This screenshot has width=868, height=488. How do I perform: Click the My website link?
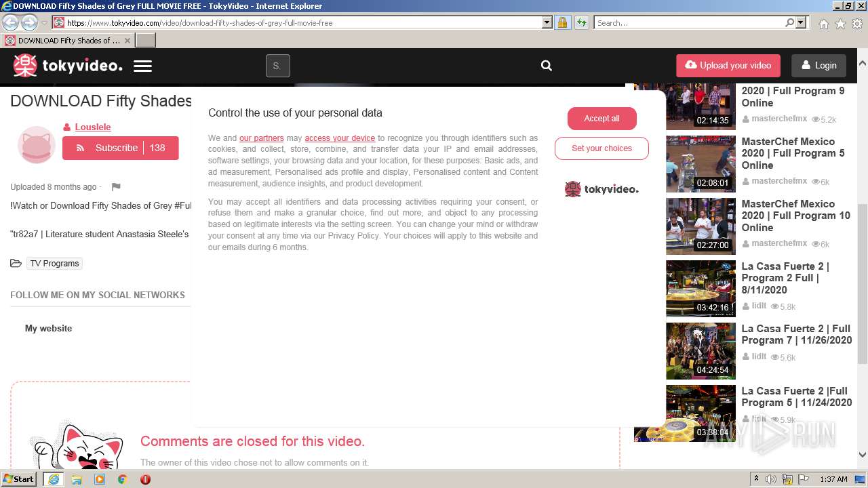pyautogui.click(x=48, y=328)
